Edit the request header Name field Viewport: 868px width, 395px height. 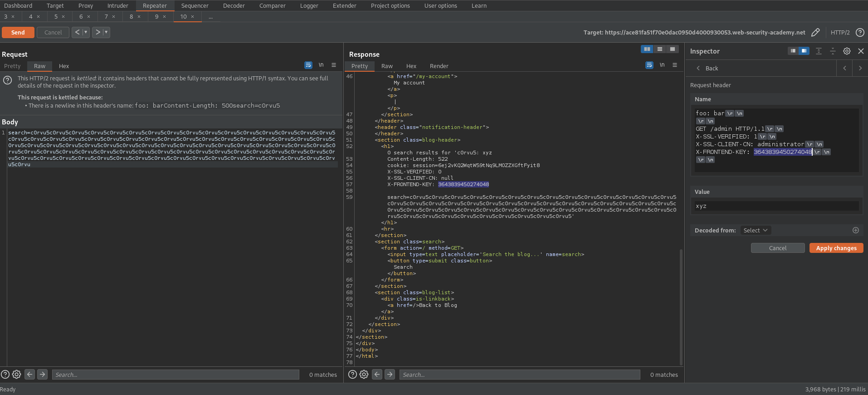pyautogui.click(x=776, y=140)
